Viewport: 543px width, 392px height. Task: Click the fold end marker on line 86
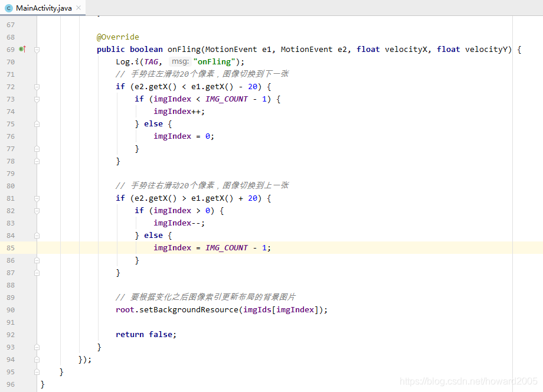[x=37, y=260]
